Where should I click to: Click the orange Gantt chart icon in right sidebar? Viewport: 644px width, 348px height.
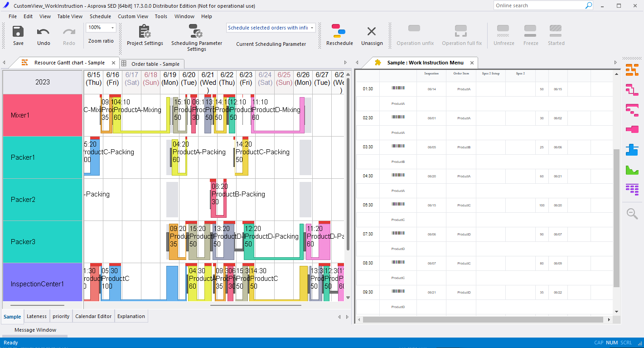(632, 70)
